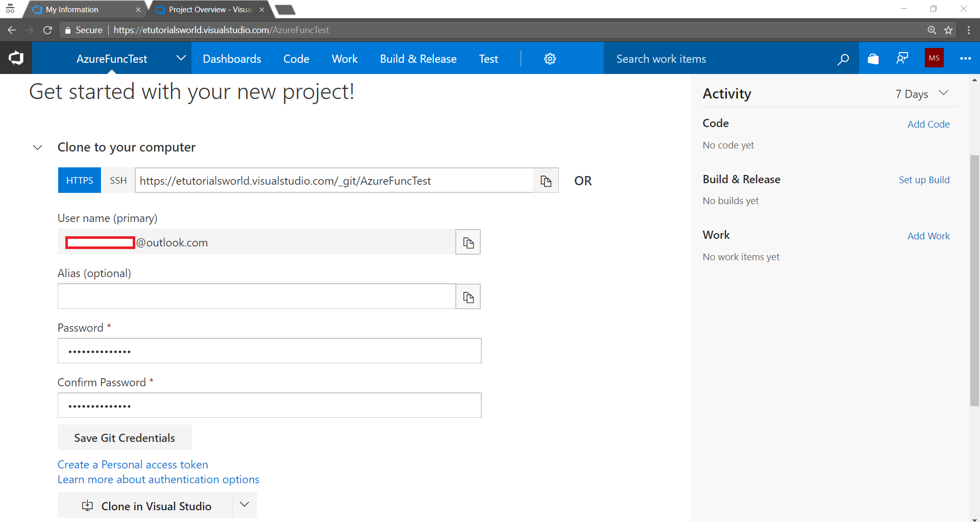The height and width of the screenshot is (522, 980).
Task: Open the Work hub
Action: 345,59
